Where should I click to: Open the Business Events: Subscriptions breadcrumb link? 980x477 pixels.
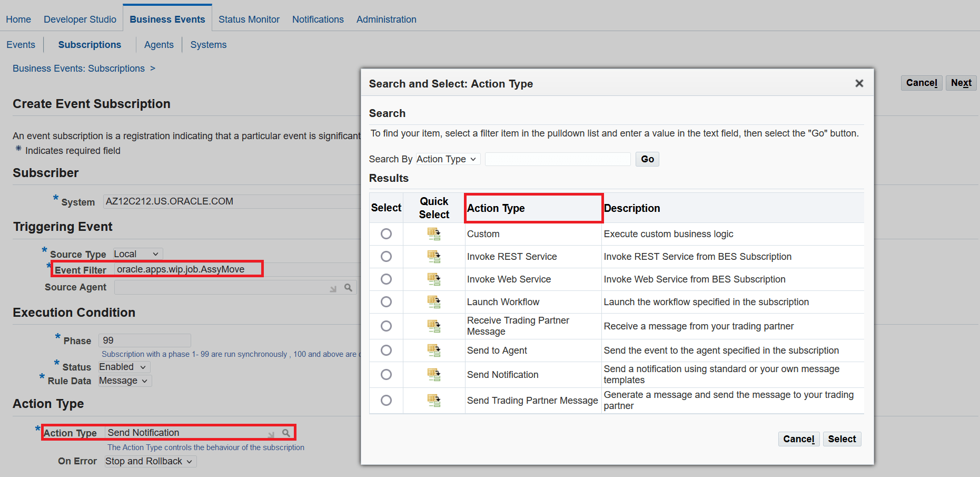[x=78, y=68]
